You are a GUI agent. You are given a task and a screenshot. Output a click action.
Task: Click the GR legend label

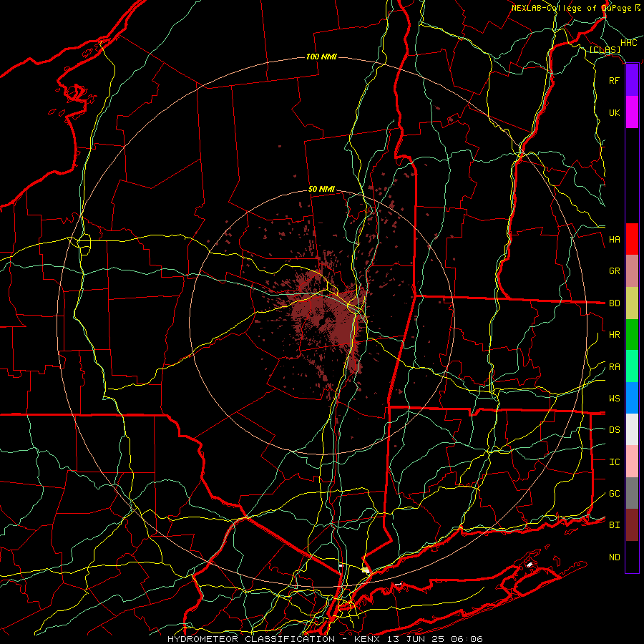tap(615, 271)
